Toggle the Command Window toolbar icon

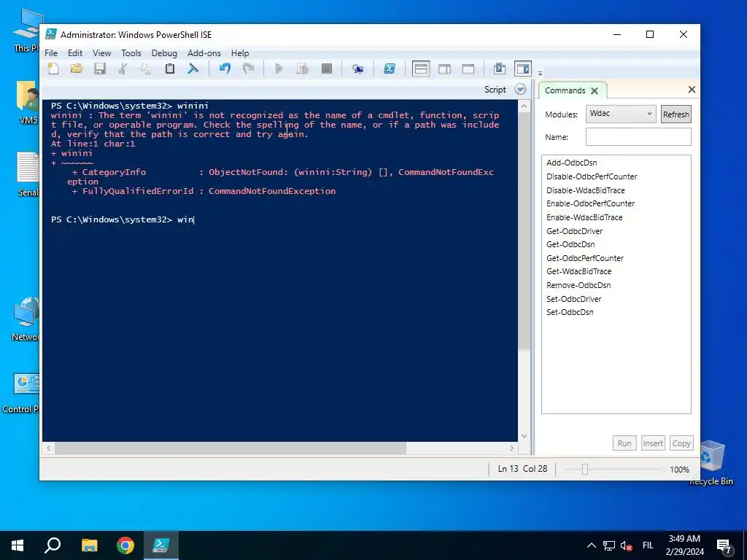tap(499, 69)
